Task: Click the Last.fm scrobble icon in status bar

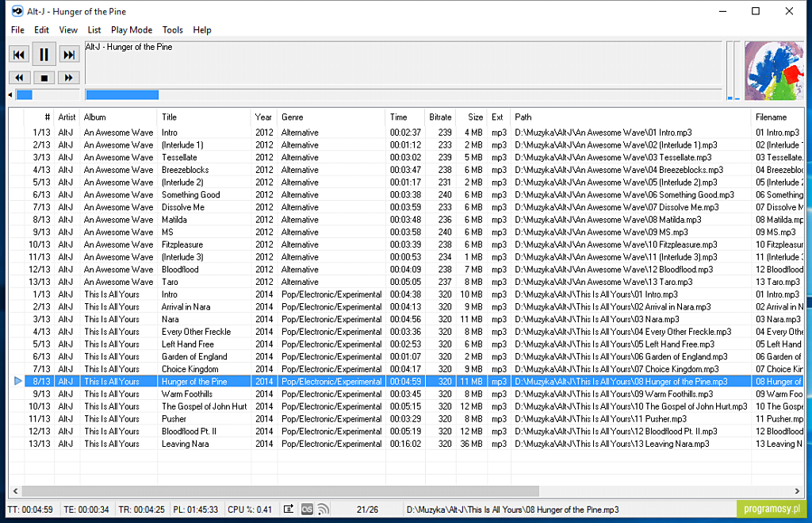Action: tap(307, 510)
